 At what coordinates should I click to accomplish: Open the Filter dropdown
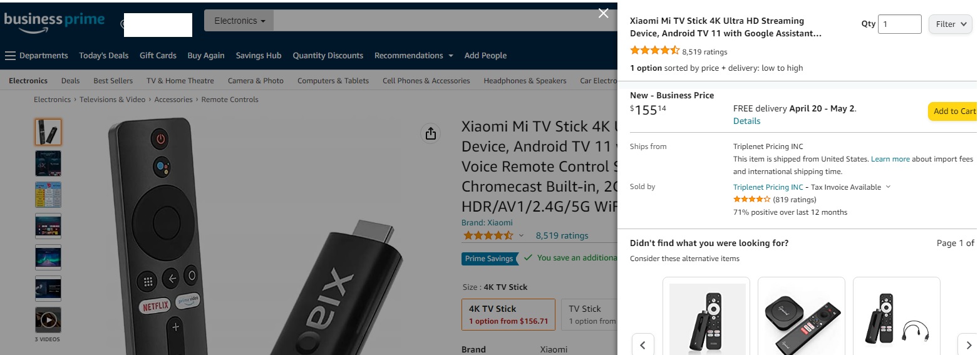(x=950, y=24)
